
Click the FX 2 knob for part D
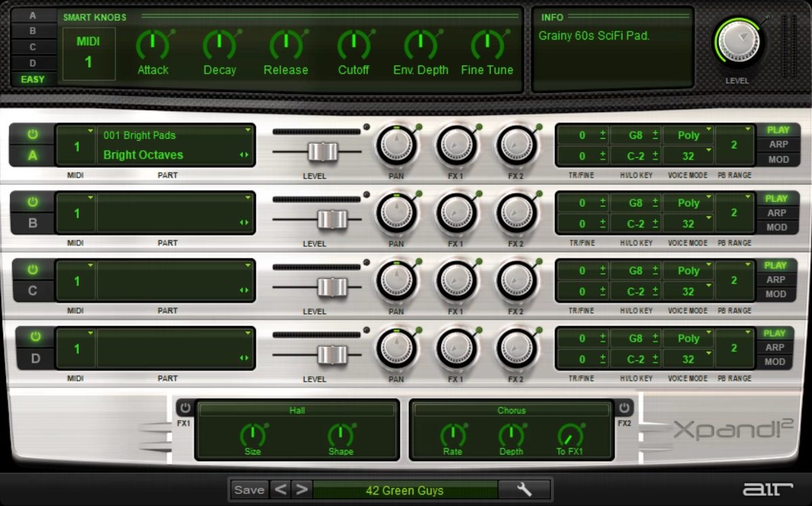516,349
